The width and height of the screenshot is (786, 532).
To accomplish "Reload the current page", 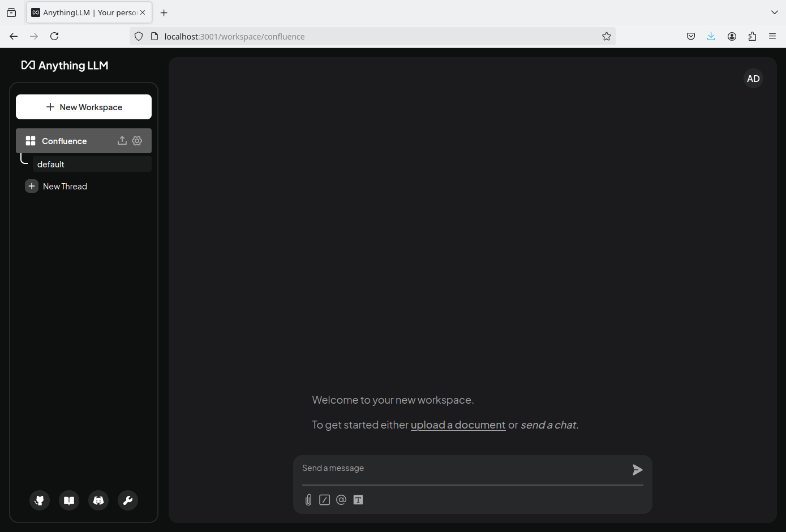I will (x=54, y=36).
